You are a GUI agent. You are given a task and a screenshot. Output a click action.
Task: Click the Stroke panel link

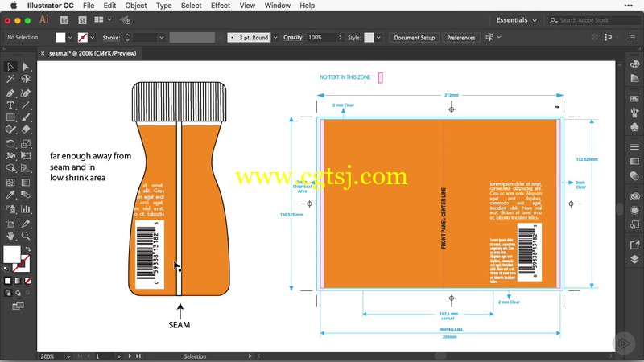[111, 37]
